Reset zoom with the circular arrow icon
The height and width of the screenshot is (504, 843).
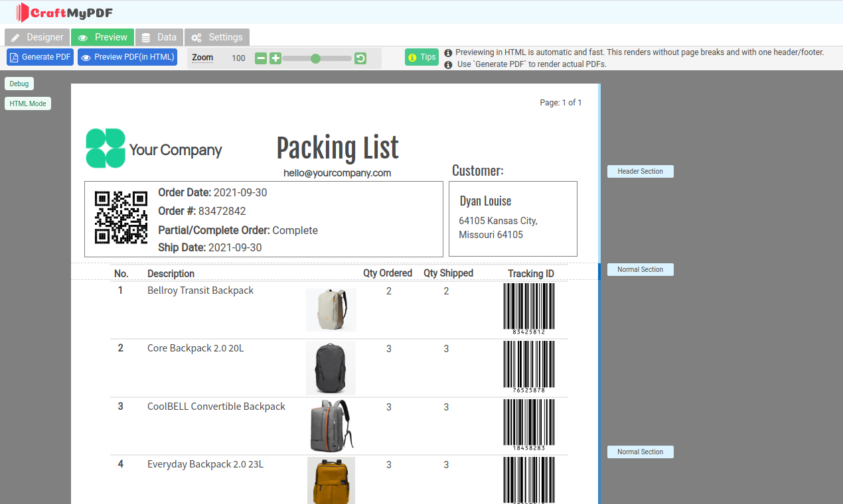click(360, 58)
